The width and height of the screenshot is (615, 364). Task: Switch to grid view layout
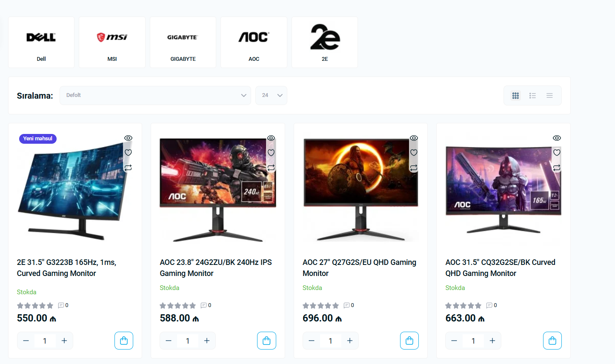tap(515, 96)
